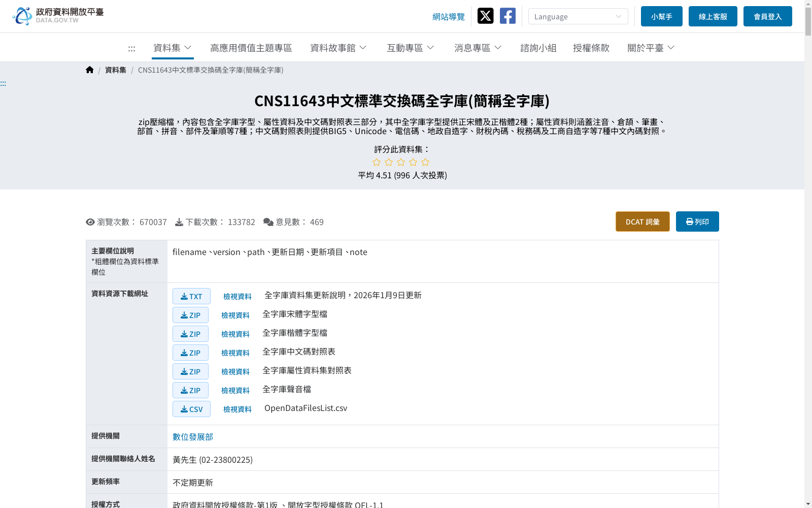
Task: Expand the 資料故事館 menu
Action: click(x=338, y=48)
